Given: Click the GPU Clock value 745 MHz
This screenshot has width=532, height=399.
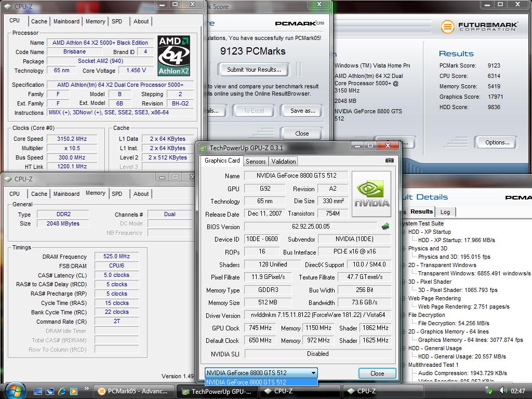Looking at the screenshot, I should click(x=260, y=328).
